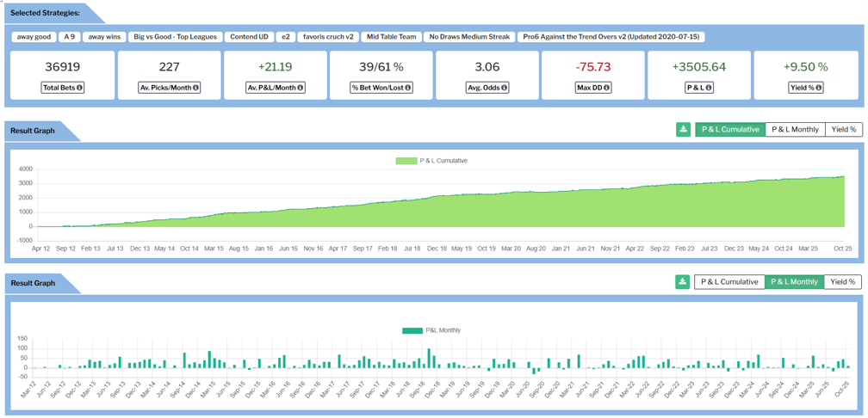The image size is (868, 418).
Task: Open the Av. P&L/Month info tooltip icon
Action: point(300,88)
